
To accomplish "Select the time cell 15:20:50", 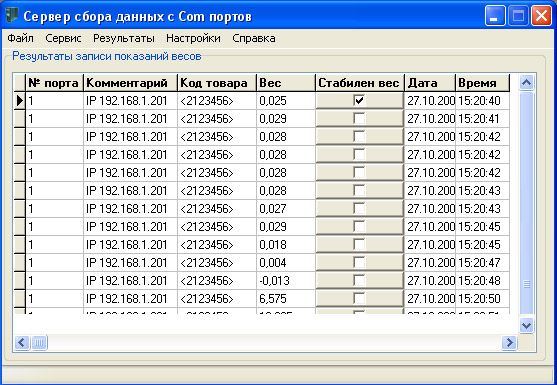I will pyautogui.click(x=482, y=299).
